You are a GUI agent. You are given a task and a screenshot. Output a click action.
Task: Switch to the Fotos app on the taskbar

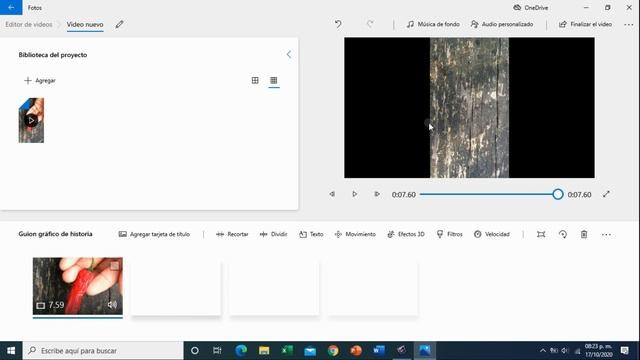click(424, 351)
